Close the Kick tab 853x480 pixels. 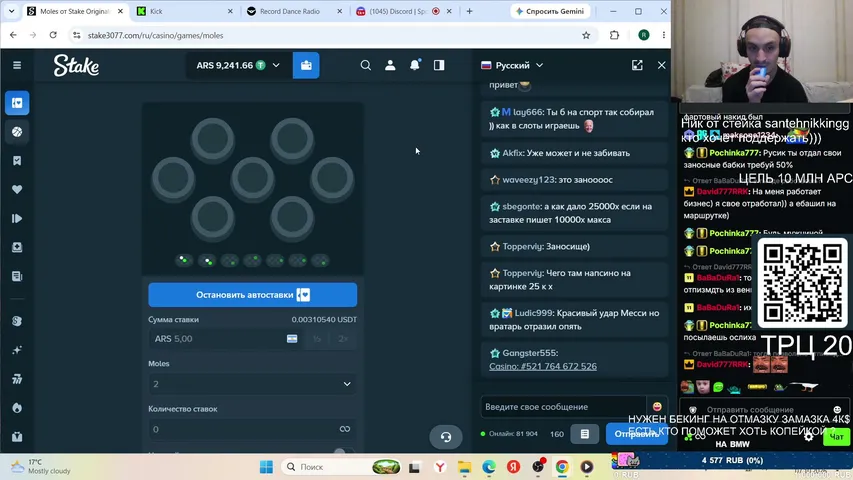230,11
